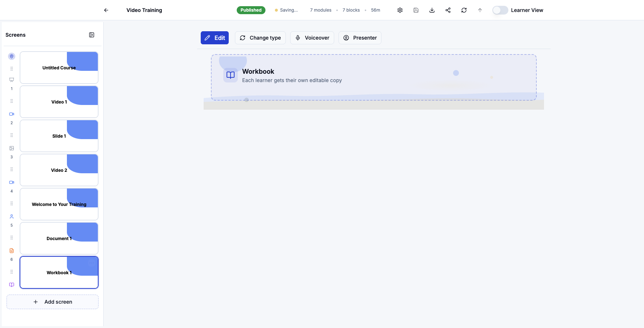Open the Voiceover options
Viewport: 644px width, 328px height.
[312, 38]
